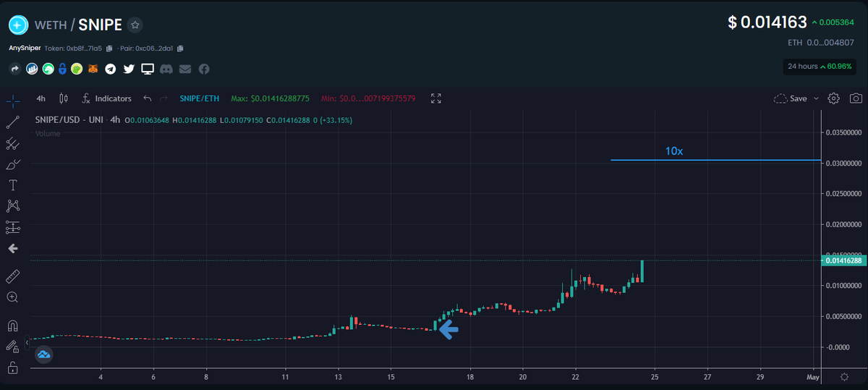Open the blue bar-chart explorer icon

click(32, 69)
